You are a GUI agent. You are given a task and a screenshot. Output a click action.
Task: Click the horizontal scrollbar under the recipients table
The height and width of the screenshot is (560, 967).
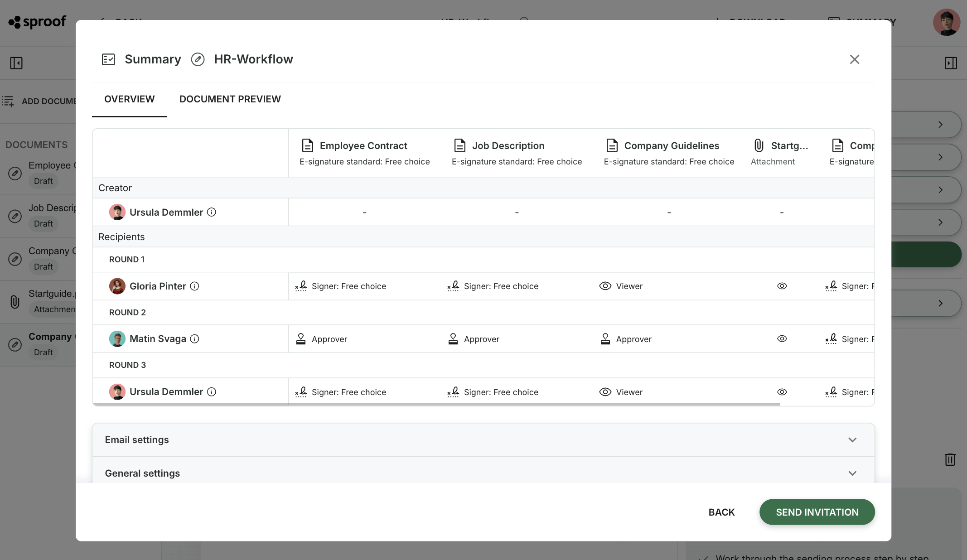[x=436, y=404]
